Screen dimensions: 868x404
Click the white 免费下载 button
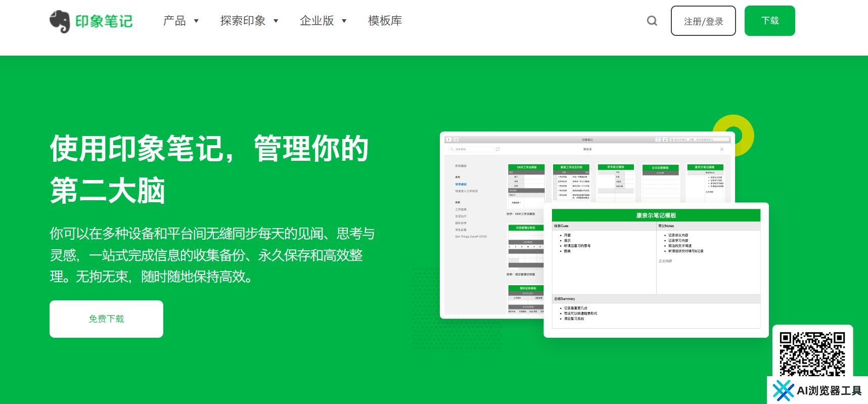click(x=106, y=319)
